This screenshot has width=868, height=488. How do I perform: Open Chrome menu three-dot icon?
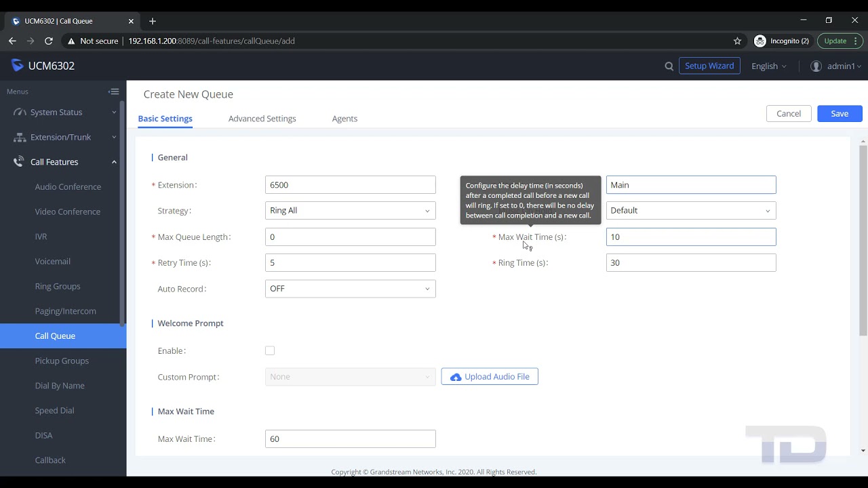pos(856,41)
